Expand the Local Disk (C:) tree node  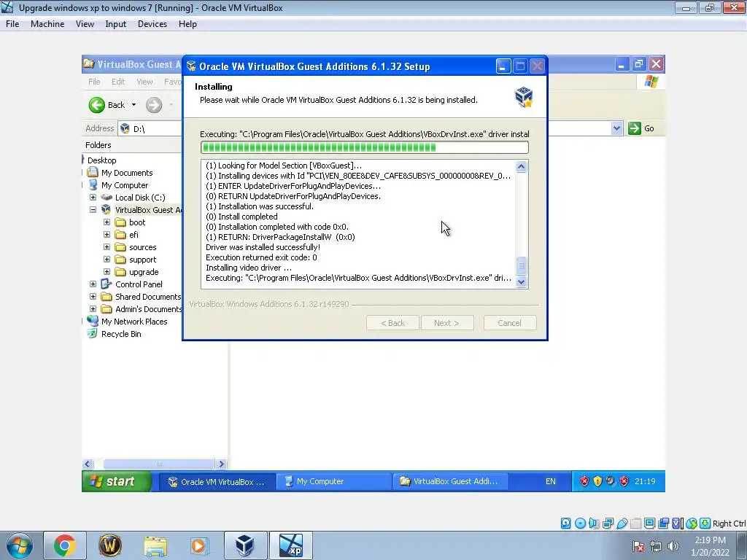pos(93,197)
